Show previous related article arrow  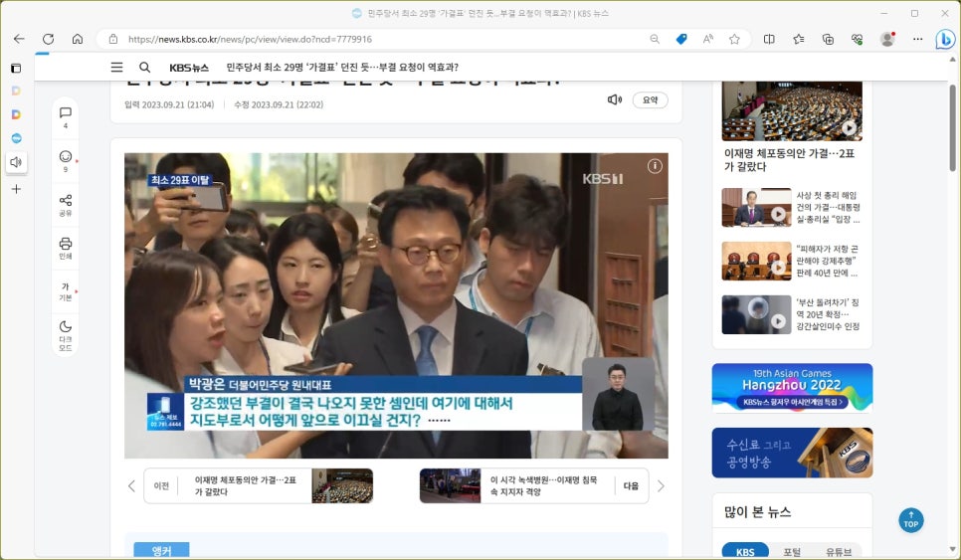[x=131, y=485]
